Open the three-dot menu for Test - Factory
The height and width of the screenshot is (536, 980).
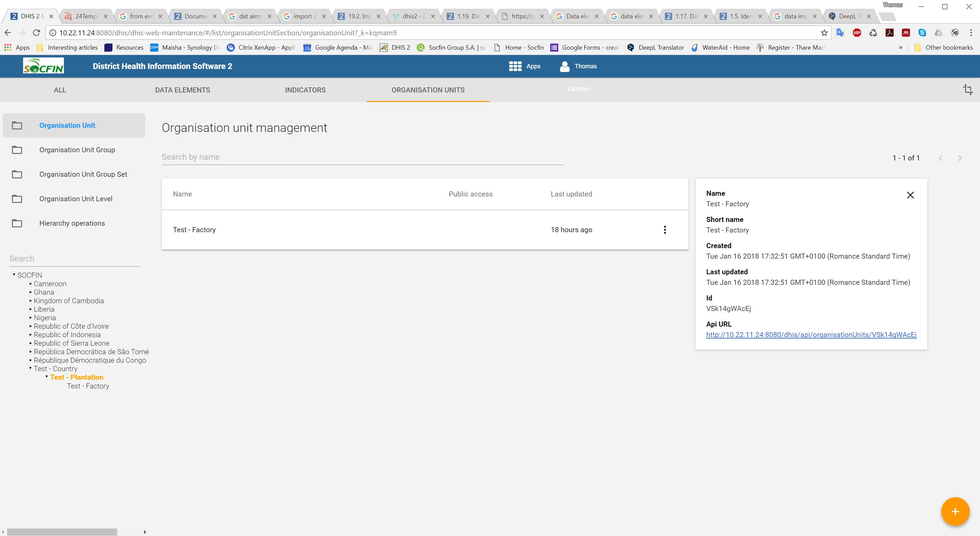click(665, 230)
